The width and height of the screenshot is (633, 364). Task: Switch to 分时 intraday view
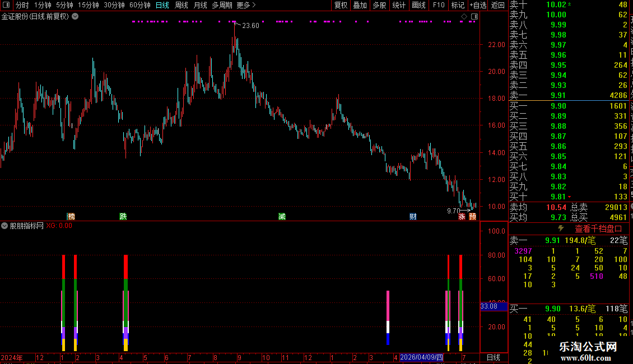[x=22, y=5]
